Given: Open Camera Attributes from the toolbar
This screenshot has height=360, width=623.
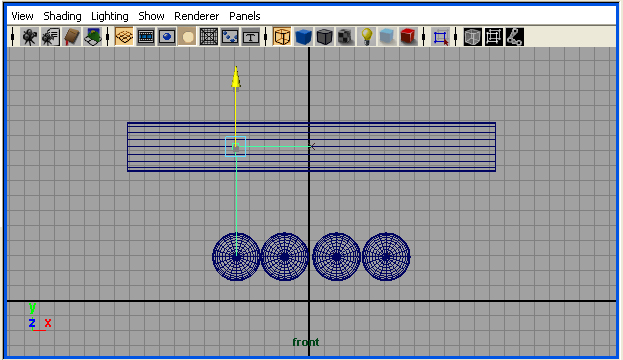Looking at the screenshot, I should click(50, 37).
